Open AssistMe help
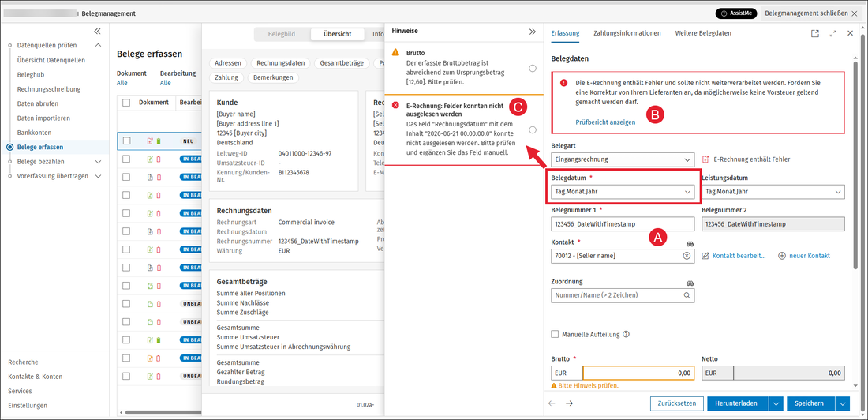Image resolution: width=868 pixels, height=420 pixels. point(735,13)
